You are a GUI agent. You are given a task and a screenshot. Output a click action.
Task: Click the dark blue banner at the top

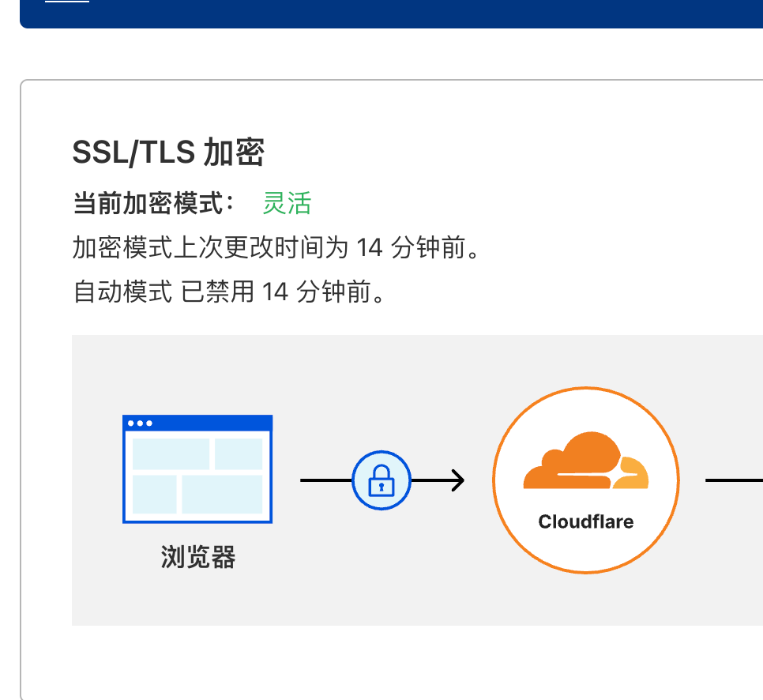391,13
